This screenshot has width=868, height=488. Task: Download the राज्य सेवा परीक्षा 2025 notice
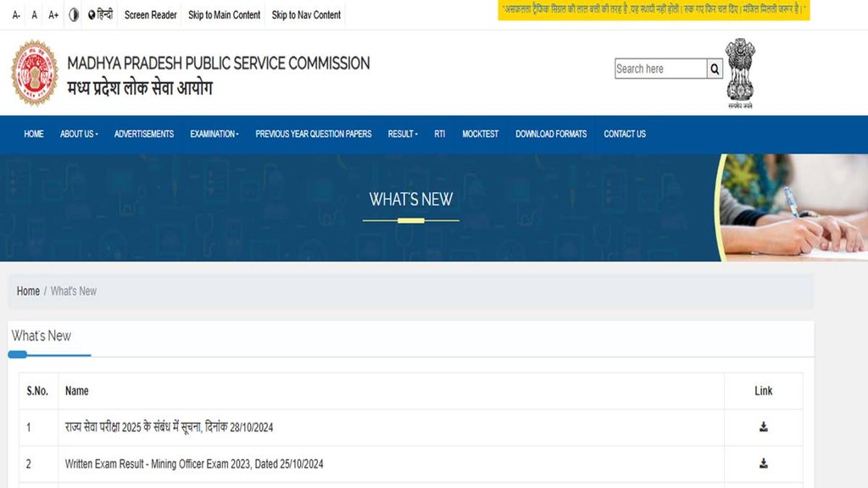coord(764,427)
